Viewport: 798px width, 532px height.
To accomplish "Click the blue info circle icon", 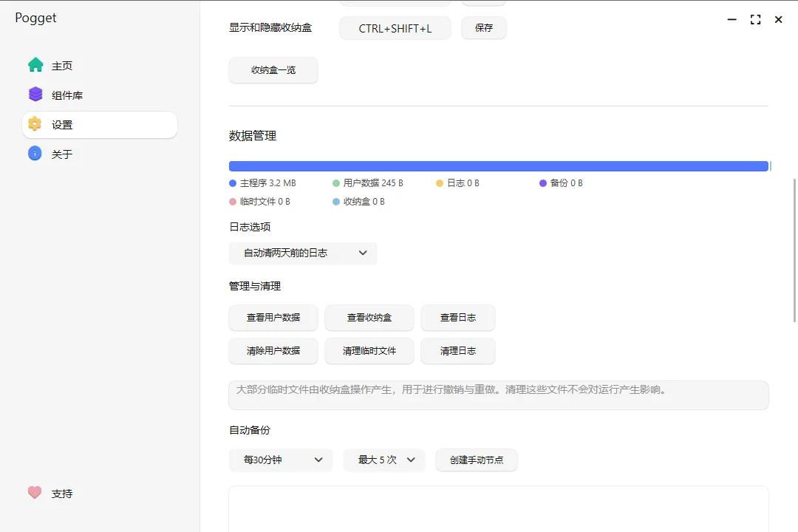I will tap(35, 153).
